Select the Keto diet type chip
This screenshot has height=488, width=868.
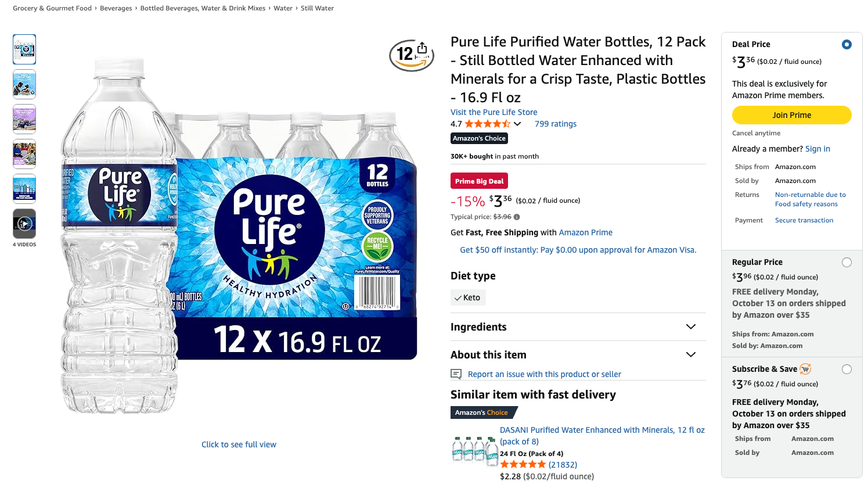pos(468,297)
